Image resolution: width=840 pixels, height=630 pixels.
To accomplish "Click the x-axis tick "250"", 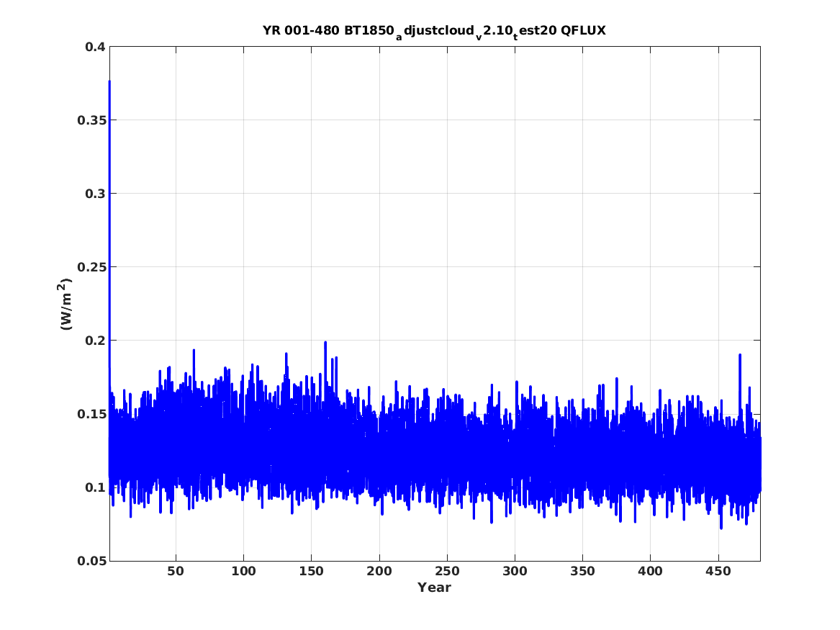I will coord(447,572).
